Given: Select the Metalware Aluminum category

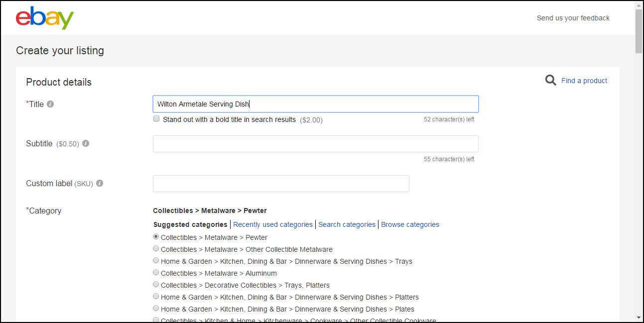Looking at the screenshot, I should [x=156, y=272].
